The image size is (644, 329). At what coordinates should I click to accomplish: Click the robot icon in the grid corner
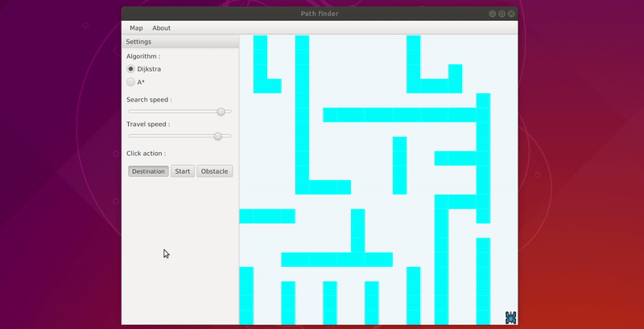coord(510,317)
